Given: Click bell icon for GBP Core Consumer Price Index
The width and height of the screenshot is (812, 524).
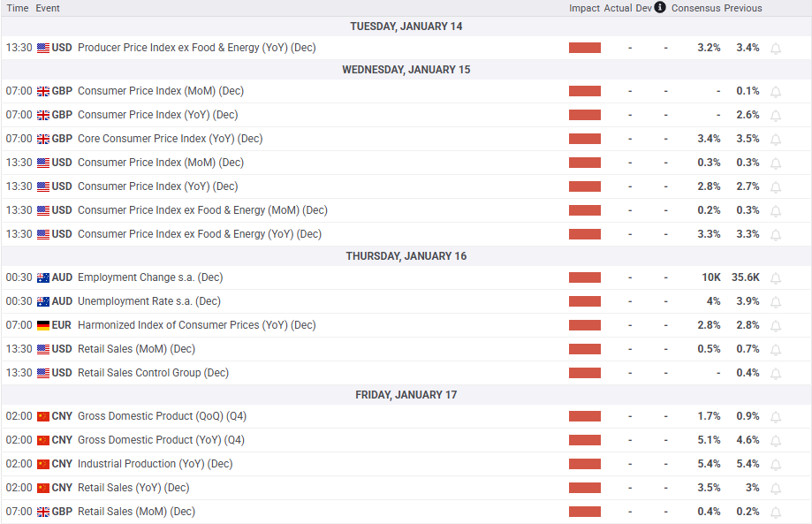Looking at the screenshot, I should coord(776,139).
